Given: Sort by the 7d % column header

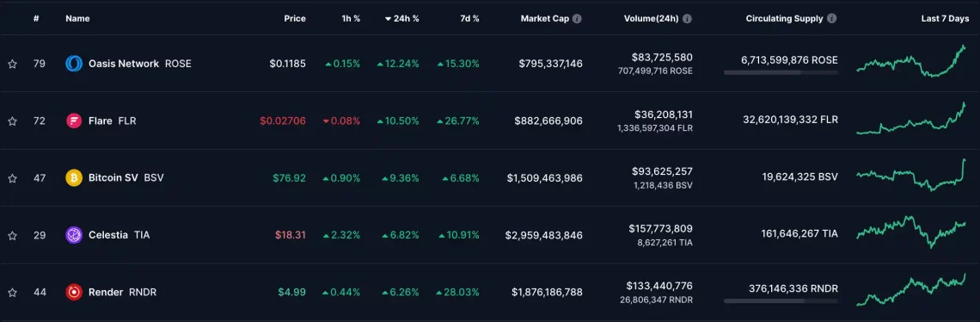Looking at the screenshot, I should [469, 19].
